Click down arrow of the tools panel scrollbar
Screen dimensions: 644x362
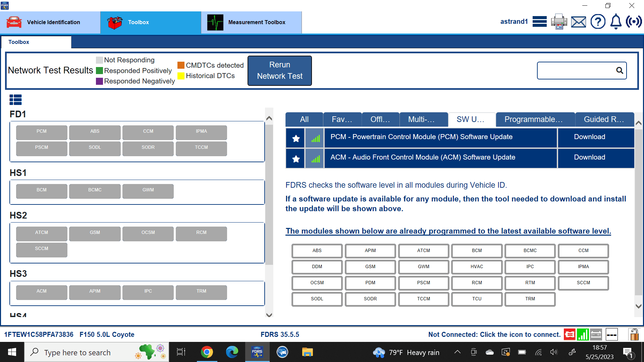coord(639,306)
